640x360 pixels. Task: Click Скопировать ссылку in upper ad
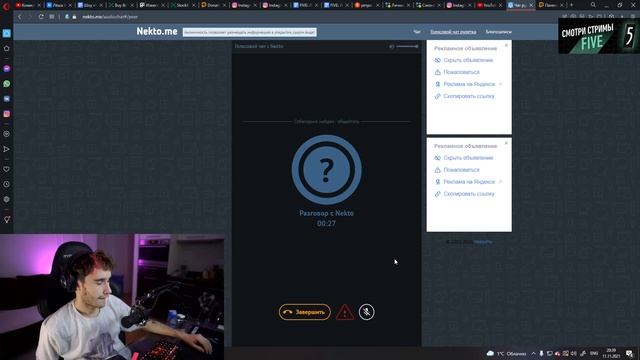pos(469,96)
